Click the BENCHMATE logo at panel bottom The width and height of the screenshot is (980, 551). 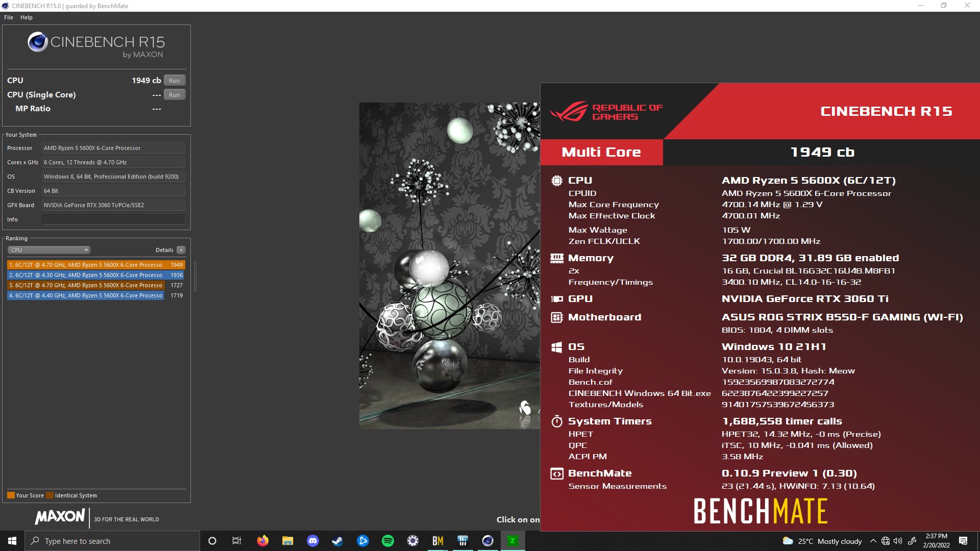(761, 511)
